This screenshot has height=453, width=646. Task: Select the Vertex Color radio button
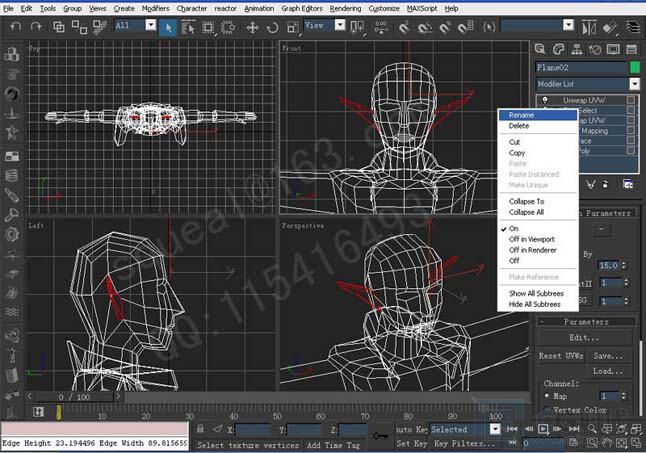[x=547, y=410]
